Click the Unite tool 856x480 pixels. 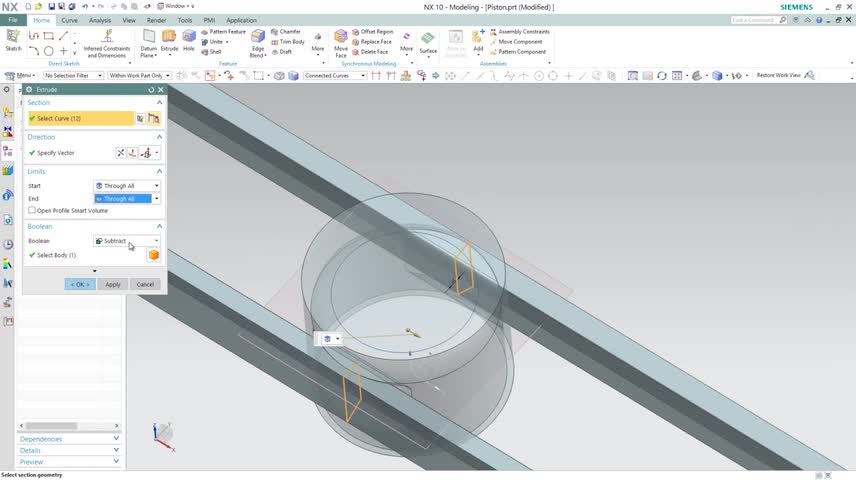[x=212, y=42]
